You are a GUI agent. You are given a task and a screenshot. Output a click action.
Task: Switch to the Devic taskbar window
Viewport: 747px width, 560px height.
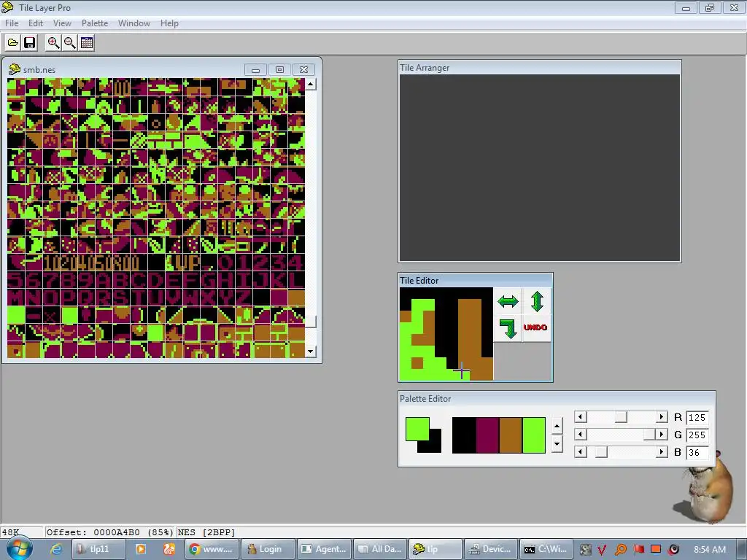pos(490,549)
